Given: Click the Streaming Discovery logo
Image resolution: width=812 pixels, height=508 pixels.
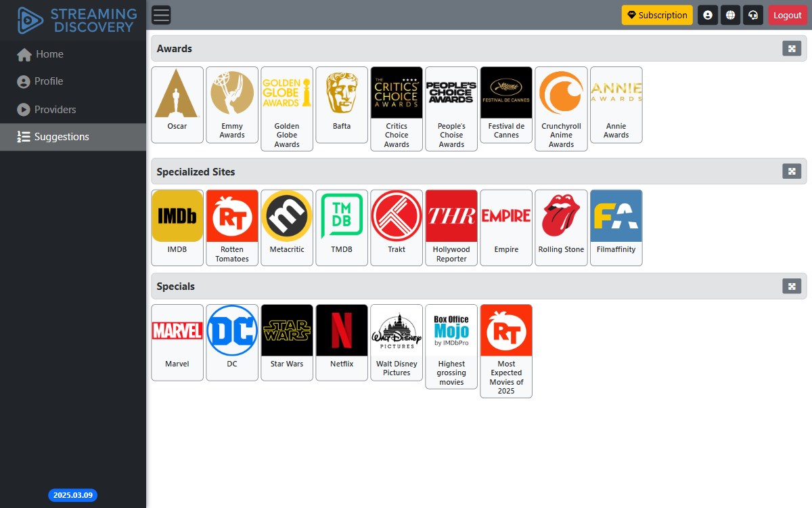Looking at the screenshot, I should coord(76,20).
